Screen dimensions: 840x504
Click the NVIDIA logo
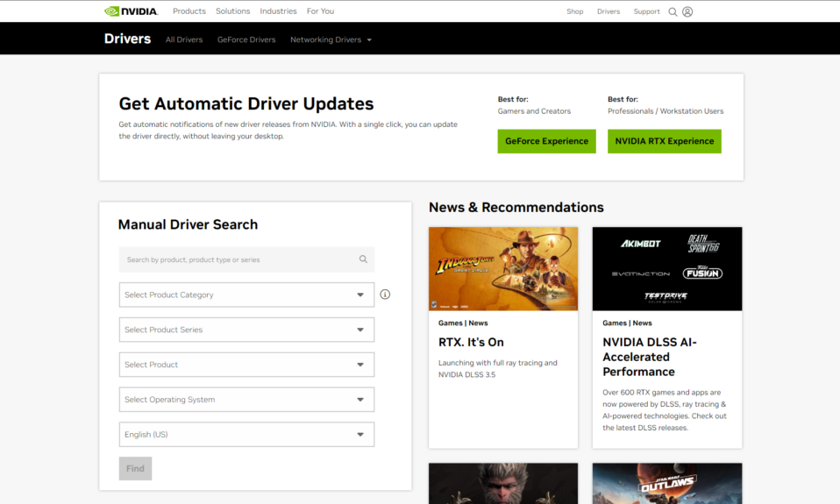(131, 11)
